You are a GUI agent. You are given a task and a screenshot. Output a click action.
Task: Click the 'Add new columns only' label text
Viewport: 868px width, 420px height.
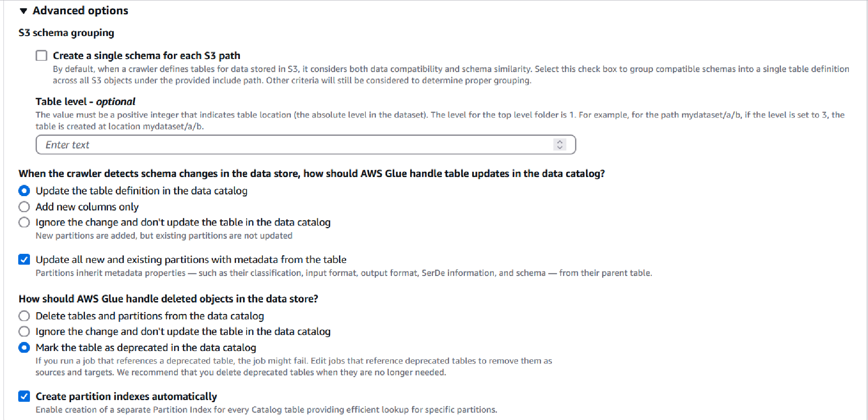[x=87, y=207]
